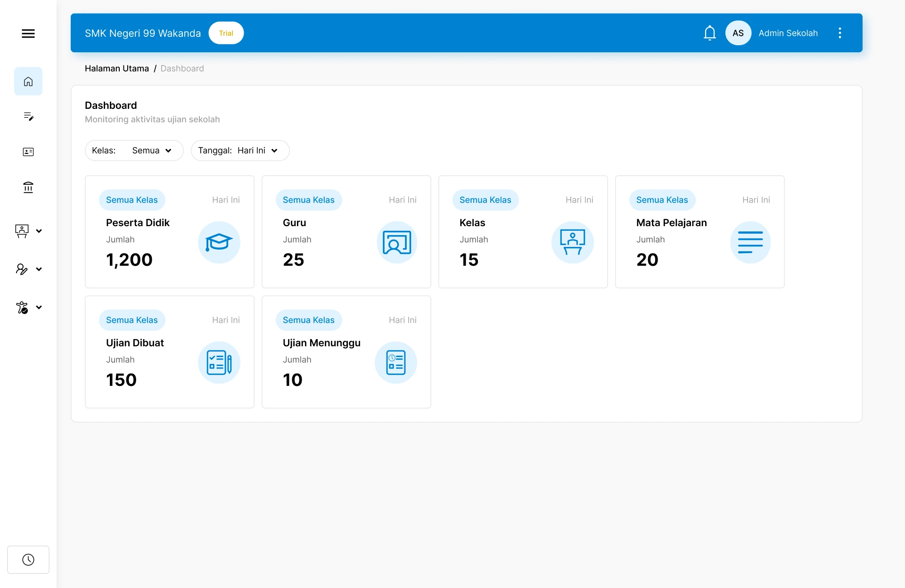Expand the classroom sidebar submenu chevron
The image size is (905, 588).
[39, 231]
